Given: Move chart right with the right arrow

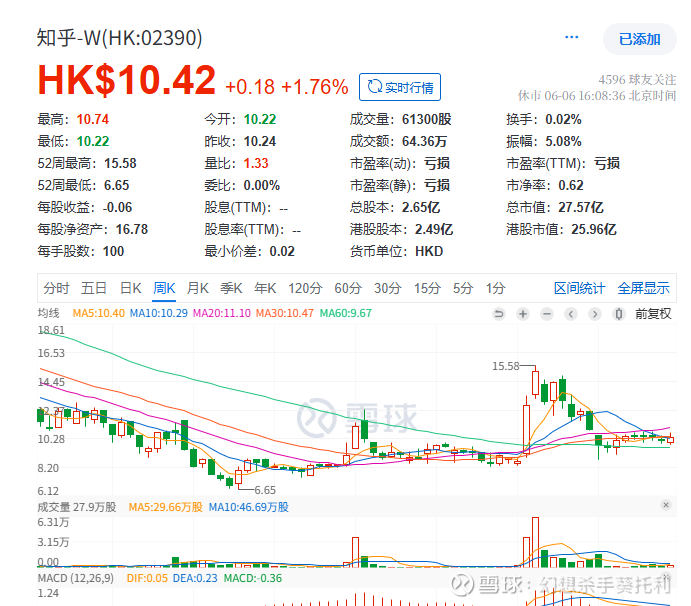Looking at the screenshot, I should click(x=595, y=314).
